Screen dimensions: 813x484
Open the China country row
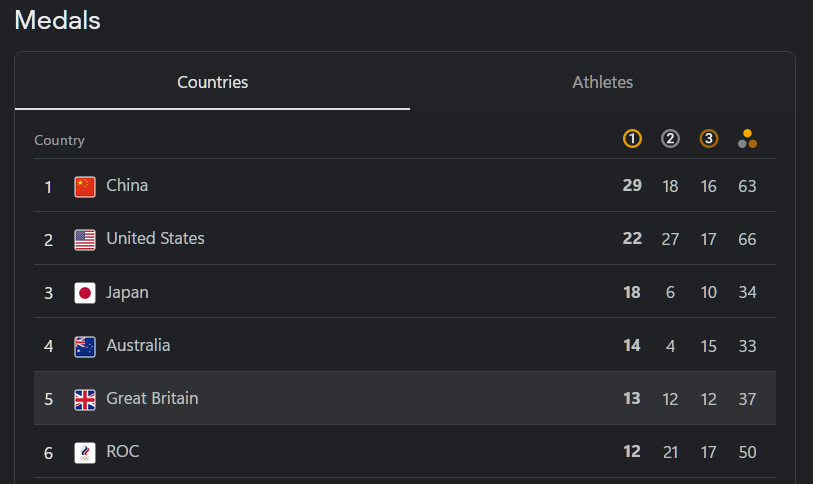pyautogui.click(x=405, y=186)
